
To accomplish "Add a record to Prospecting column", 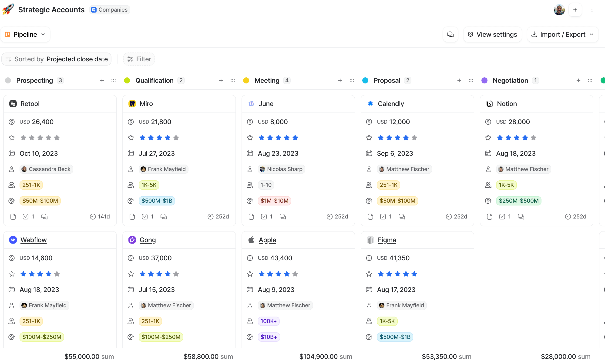I will coord(102,80).
